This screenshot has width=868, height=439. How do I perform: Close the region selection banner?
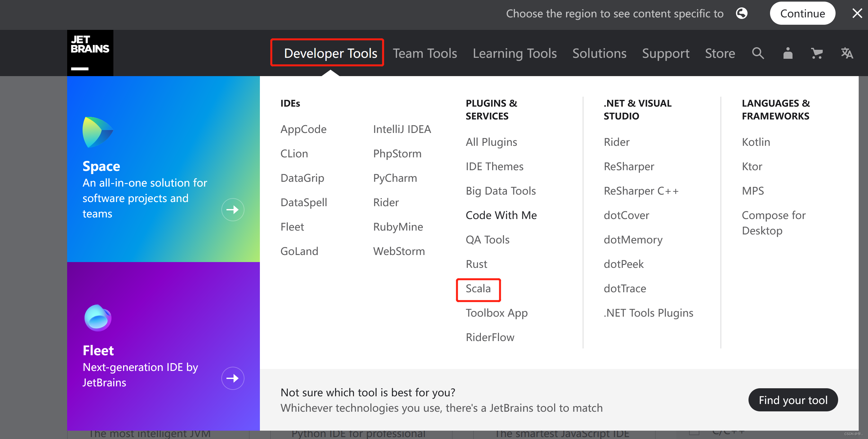pyautogui.click(x=857, y=13)
